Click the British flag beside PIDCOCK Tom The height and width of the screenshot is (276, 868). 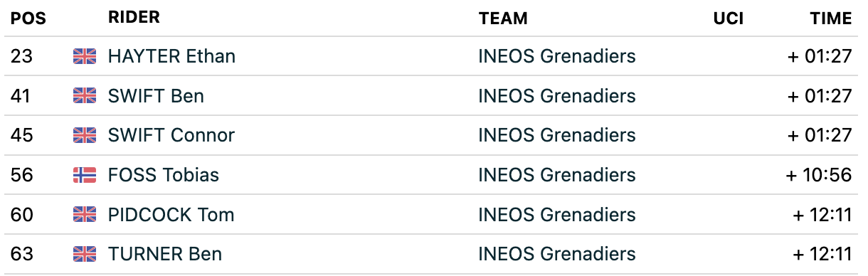coord(85,215)
